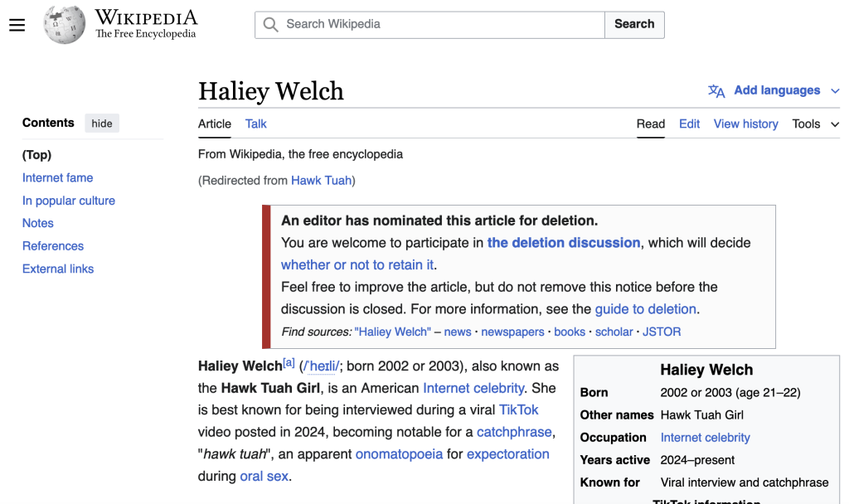The height and width of the screenshot is (504, 849).
Task: Open the catchphrase link
Action: (514, 432)
